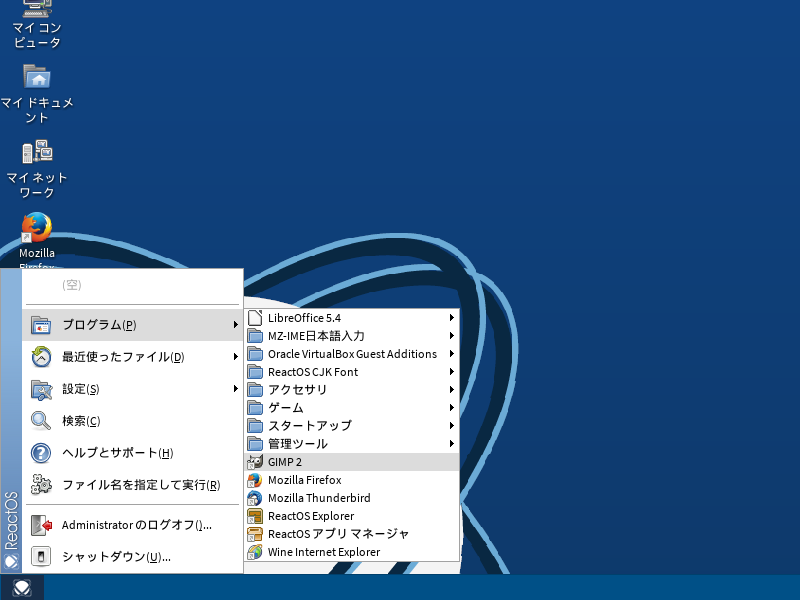The height and width of the screenshot is (600, 800).
Task: Expand ゲーム submenu arrow
Action: click(452, 408)
